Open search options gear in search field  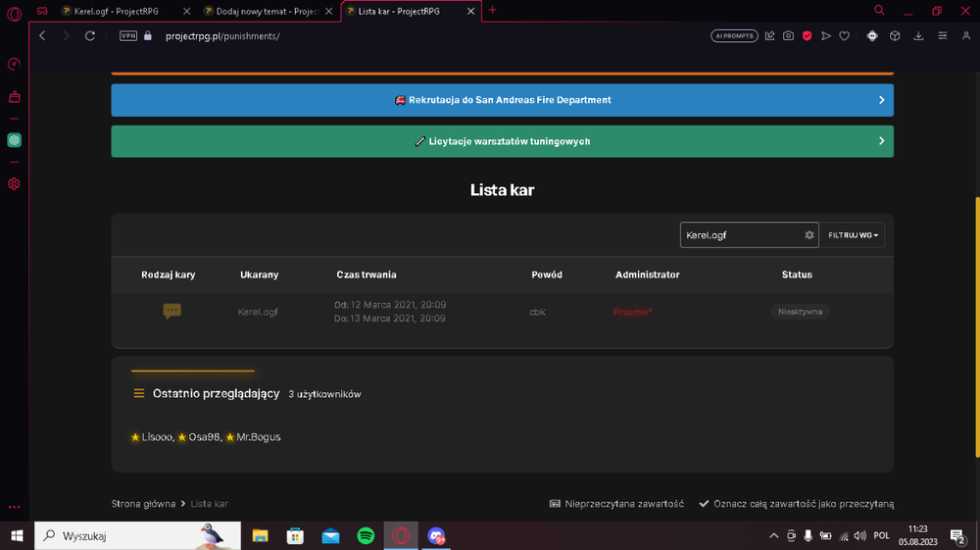809,235
